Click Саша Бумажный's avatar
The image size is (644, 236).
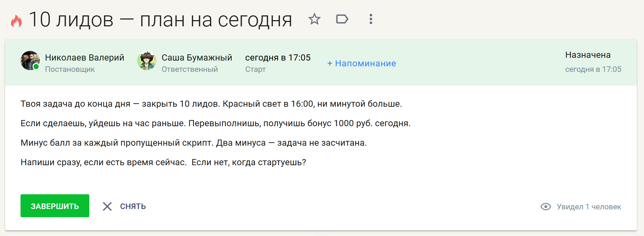pos(147,61)
